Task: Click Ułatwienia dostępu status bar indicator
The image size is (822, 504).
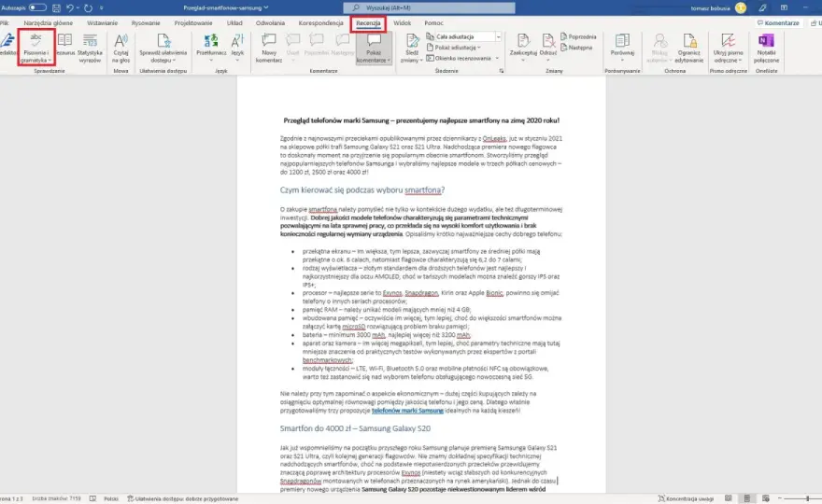Action: pos(183,498)
